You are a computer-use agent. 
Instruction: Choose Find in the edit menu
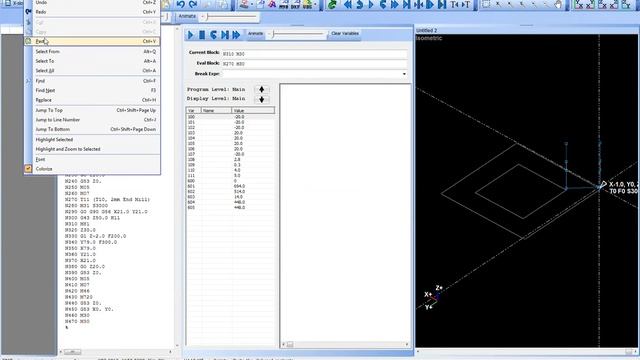coord(91,81)
